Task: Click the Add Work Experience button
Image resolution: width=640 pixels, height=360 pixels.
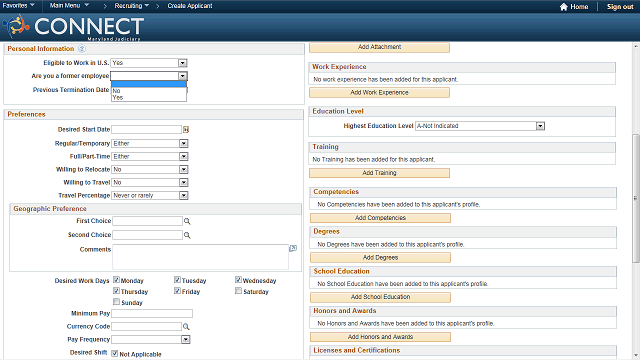Action: click(x=379, y=93)
